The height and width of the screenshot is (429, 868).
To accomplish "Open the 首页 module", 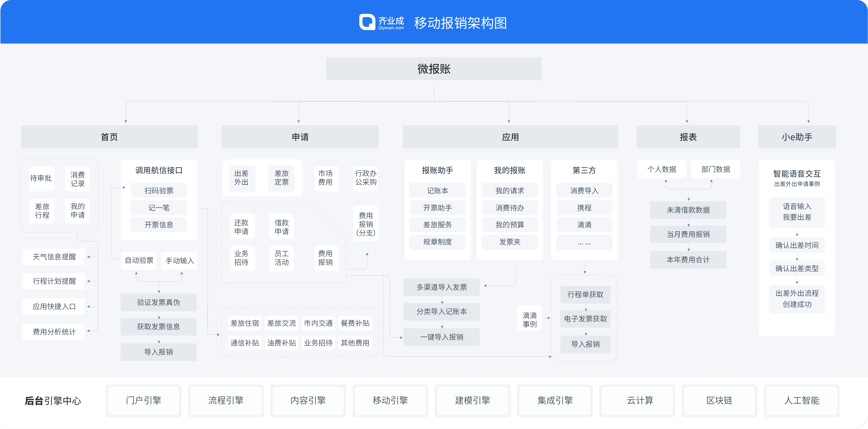I will coord(109,137).
